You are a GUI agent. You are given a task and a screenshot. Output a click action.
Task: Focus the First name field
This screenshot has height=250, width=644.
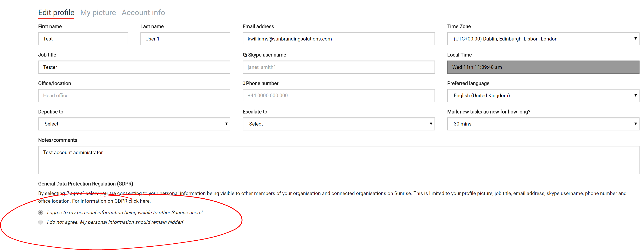pos(83,39)
